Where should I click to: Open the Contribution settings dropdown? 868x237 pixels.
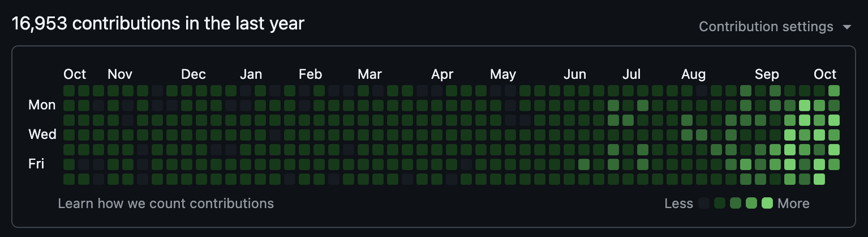[775, 27]
